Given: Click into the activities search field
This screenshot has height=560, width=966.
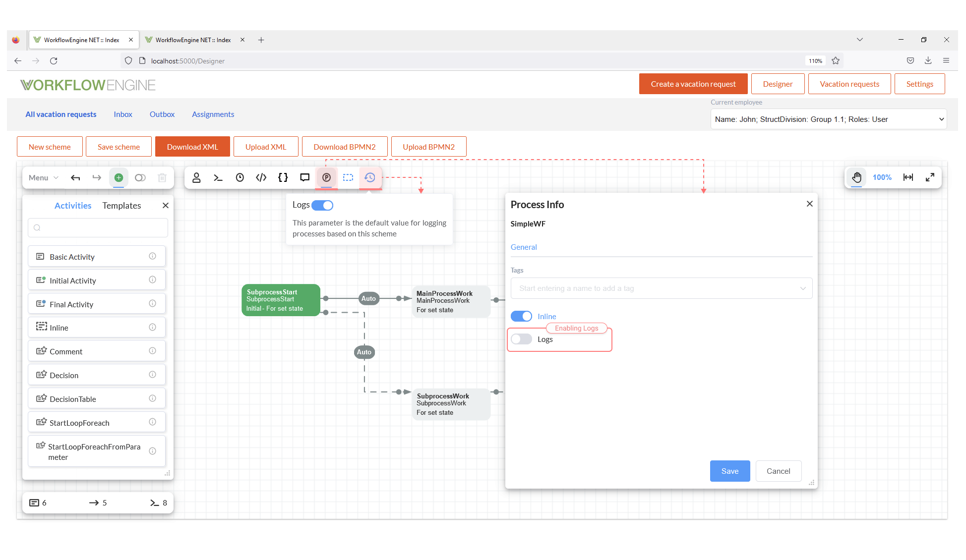Looking at the screenshot, I should coord(98,228).
